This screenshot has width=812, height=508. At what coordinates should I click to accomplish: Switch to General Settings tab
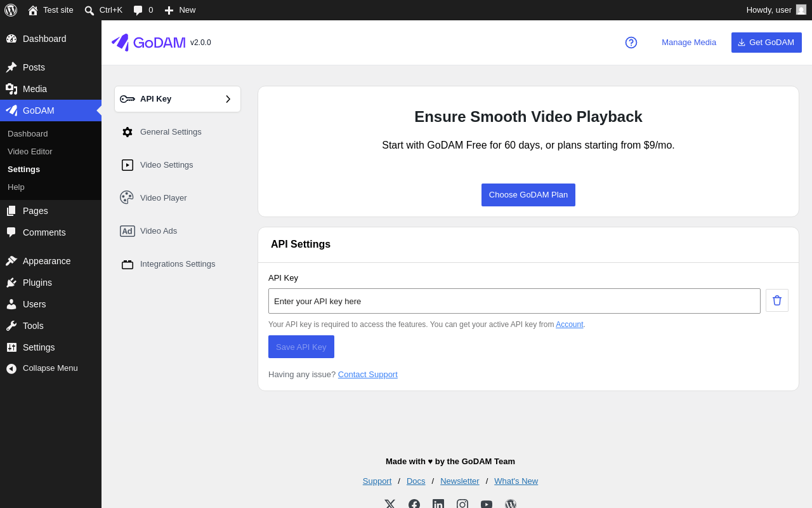point(178,132)
